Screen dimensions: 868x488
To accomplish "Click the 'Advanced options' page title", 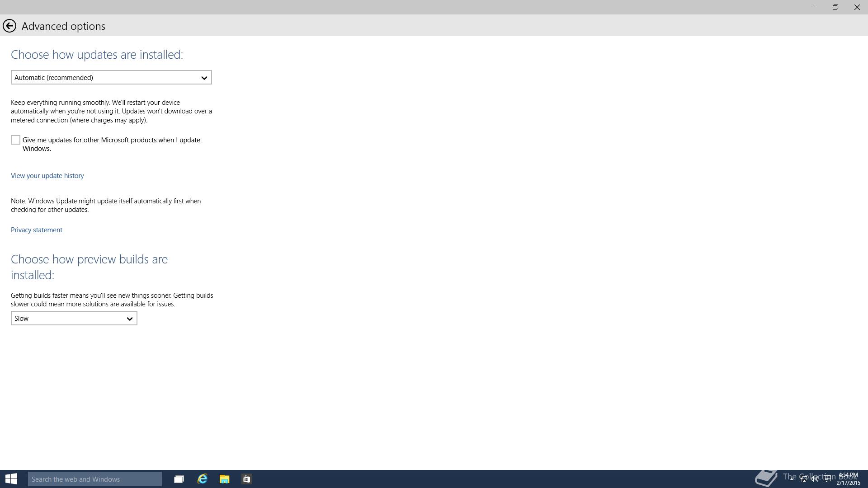I will coord(63,26).
